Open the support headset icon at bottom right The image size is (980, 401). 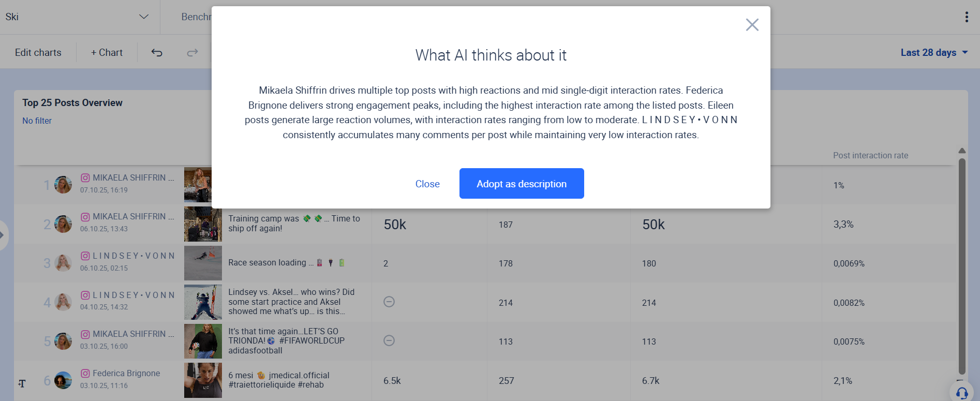click(962, 393)
